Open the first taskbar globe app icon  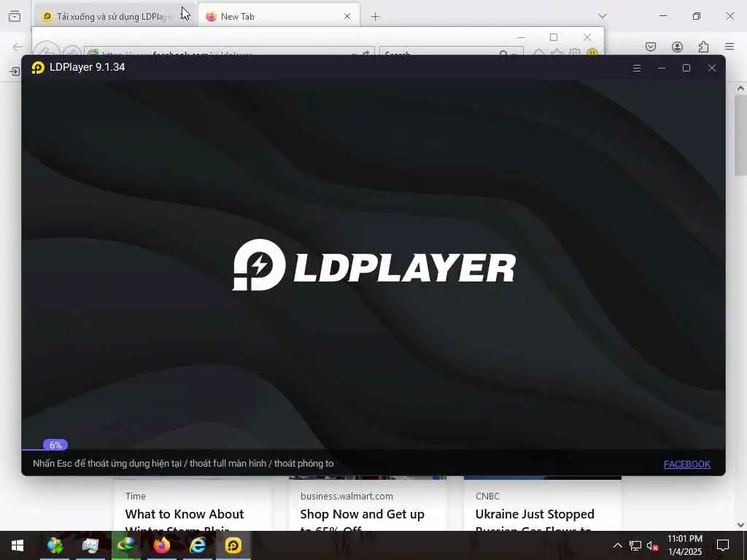[55, 545]
